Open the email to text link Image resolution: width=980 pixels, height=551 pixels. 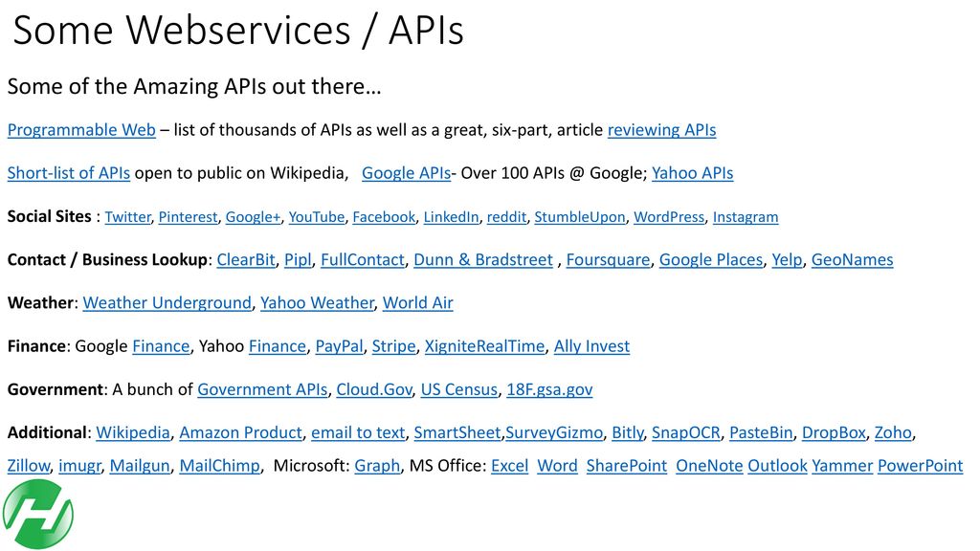tap(358, 433)
